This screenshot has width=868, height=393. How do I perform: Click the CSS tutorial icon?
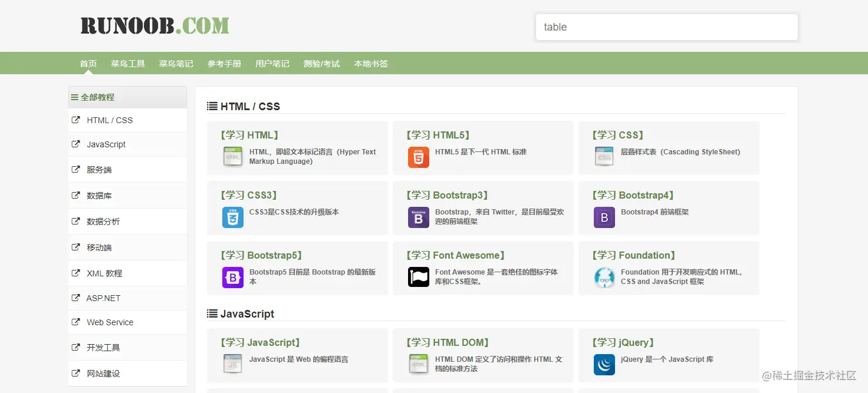(x=604, y=157)
